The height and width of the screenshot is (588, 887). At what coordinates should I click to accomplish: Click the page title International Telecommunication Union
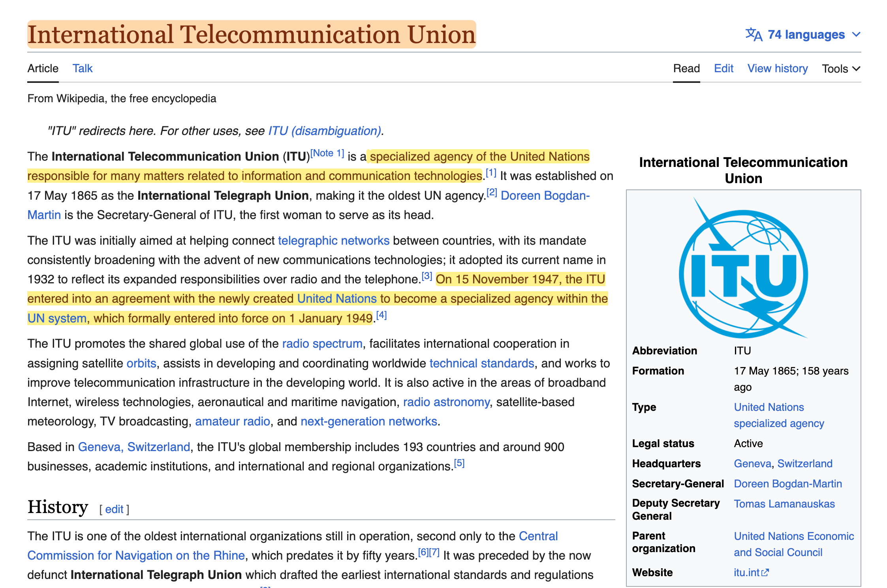point(252,34)
